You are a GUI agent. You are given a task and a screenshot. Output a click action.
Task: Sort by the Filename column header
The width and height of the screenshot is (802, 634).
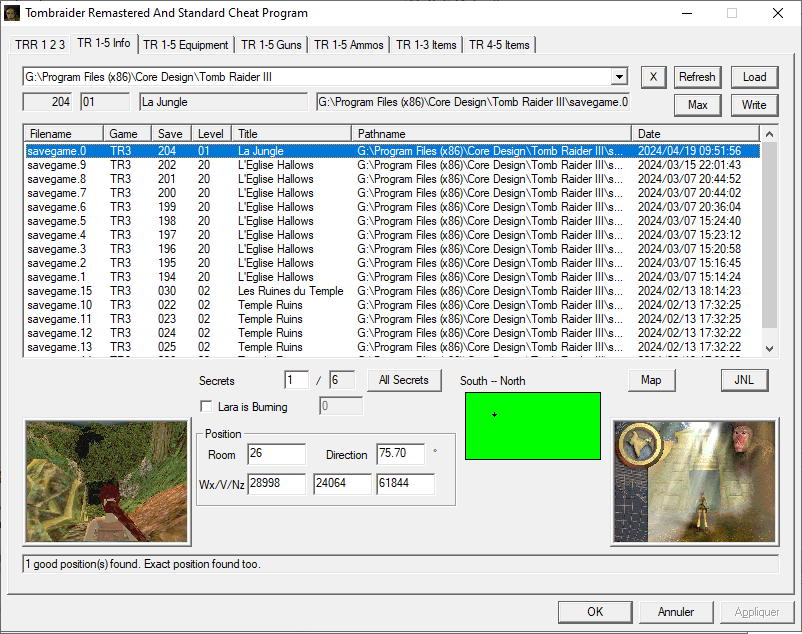click(x=63, y=134)
